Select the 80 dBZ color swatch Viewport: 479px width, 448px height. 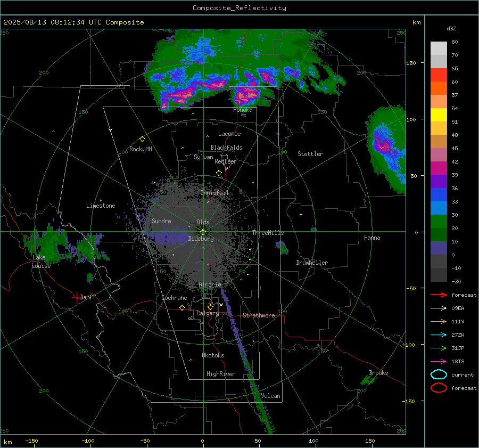pos(439,48)
